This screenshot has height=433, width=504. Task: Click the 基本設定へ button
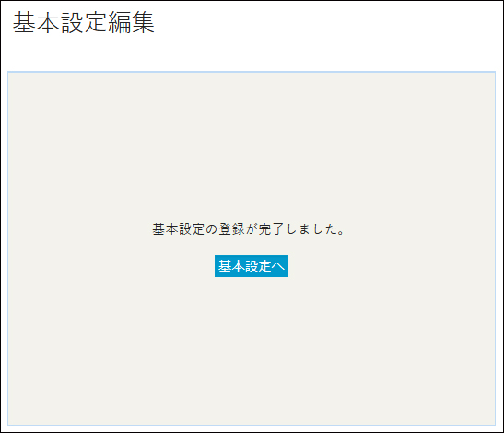pos(252,266)
